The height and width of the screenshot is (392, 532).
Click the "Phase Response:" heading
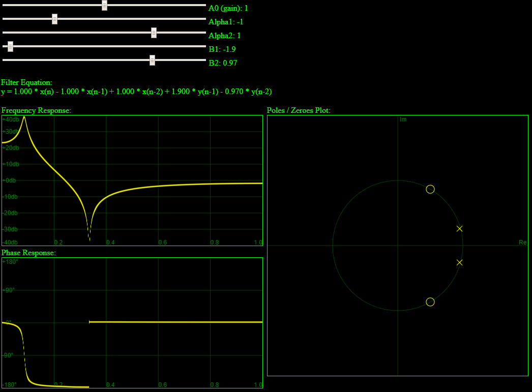coord(28,253)
